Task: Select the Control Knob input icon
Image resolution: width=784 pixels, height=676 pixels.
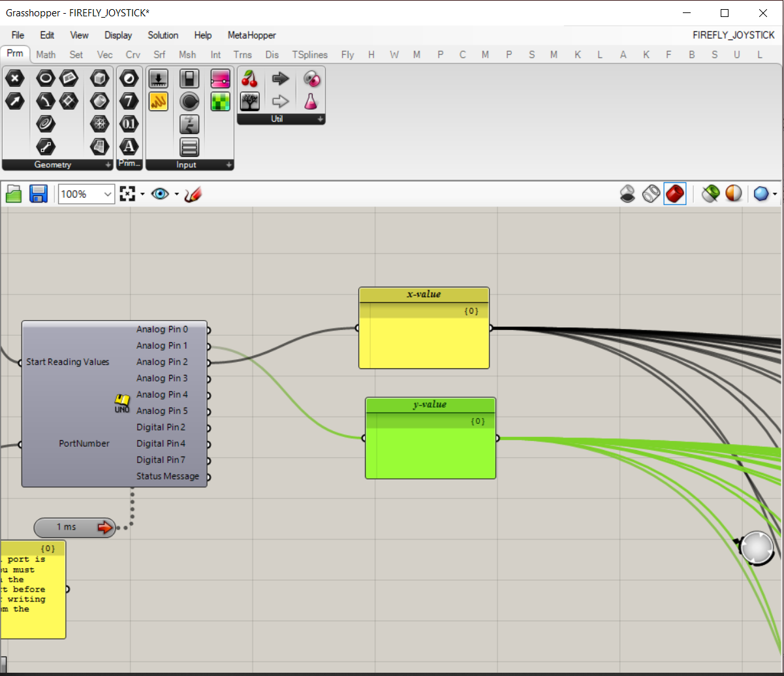Action: click(x=189, y=101)
